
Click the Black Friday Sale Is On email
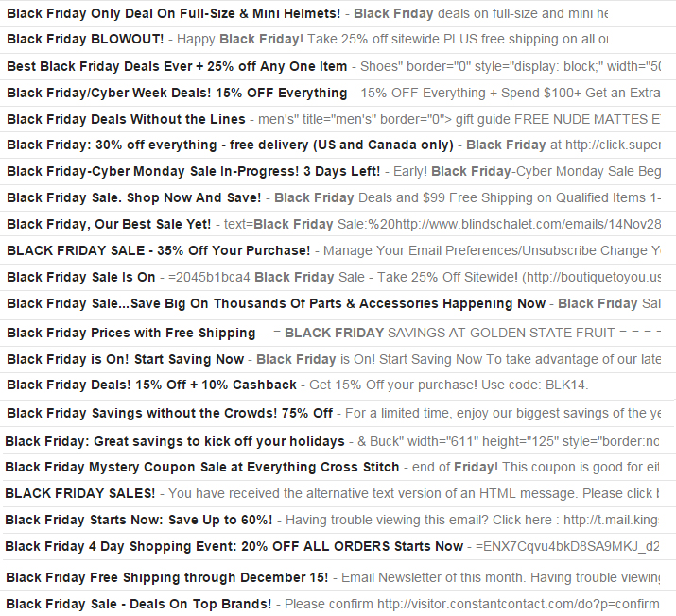pyautogui.click(x=81, y=277)
